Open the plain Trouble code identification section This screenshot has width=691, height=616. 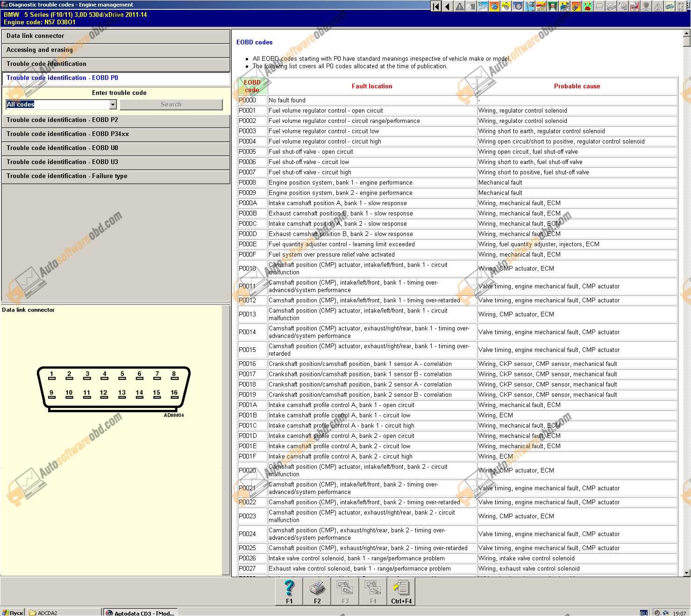[116, 64]
